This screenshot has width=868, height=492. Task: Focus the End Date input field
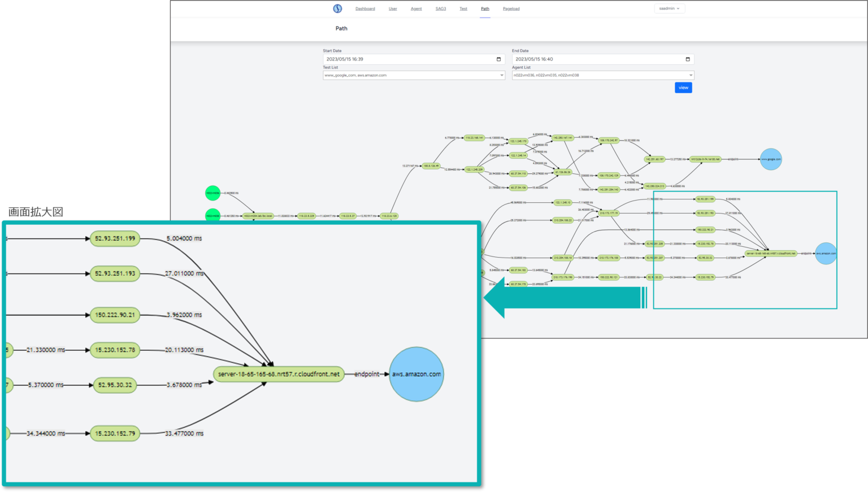point(596,59)
